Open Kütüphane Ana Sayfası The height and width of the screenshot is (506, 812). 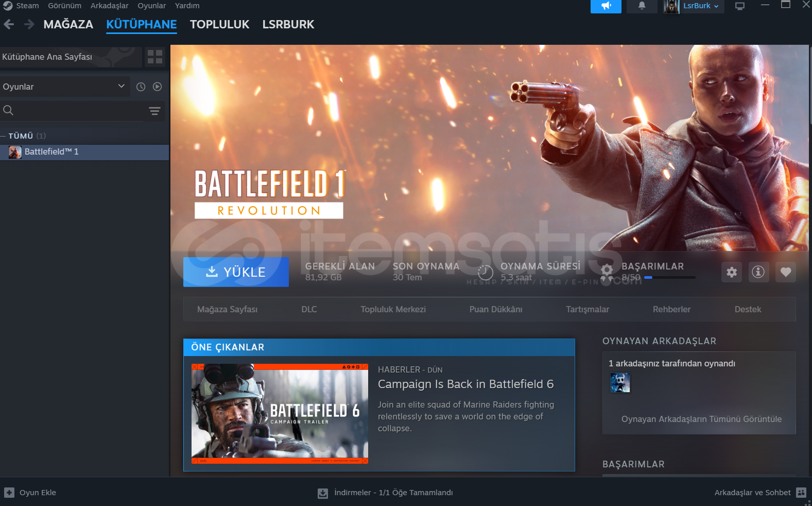[x=71, y=57]
